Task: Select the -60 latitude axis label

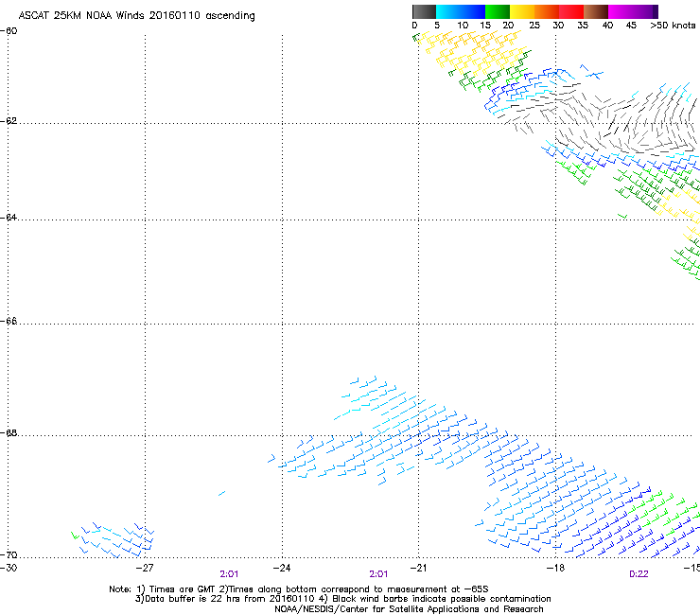Action: click(x=9, y=31)
